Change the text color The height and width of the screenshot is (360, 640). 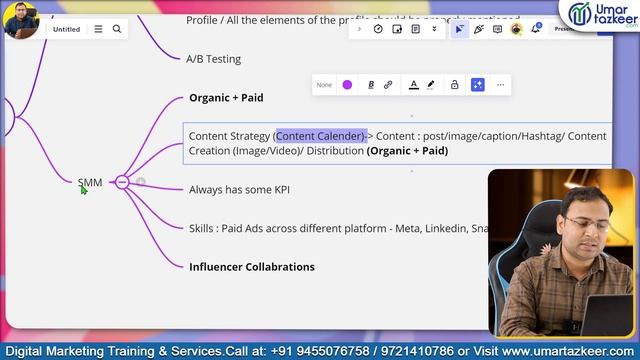tap(413, 85)
